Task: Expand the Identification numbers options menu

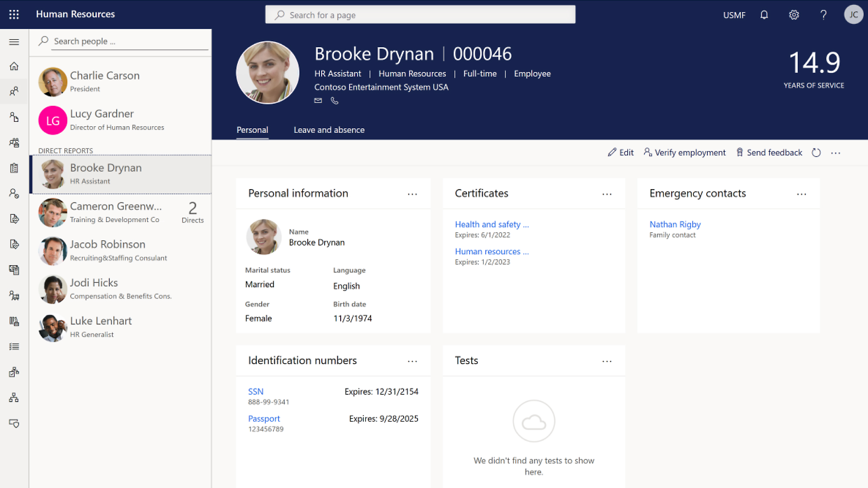Action: click(x=413, y=360)
